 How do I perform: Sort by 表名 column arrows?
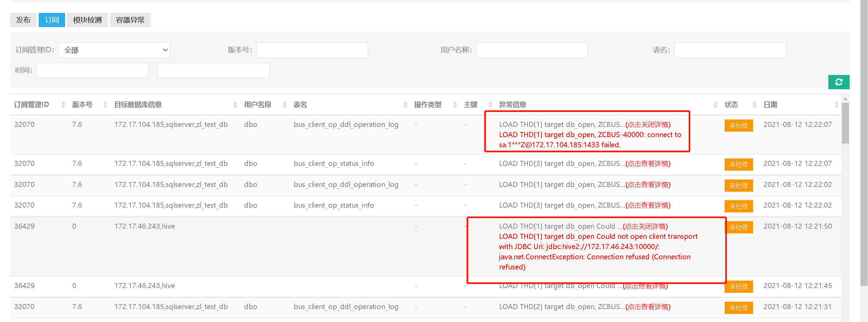click(405, 105)
